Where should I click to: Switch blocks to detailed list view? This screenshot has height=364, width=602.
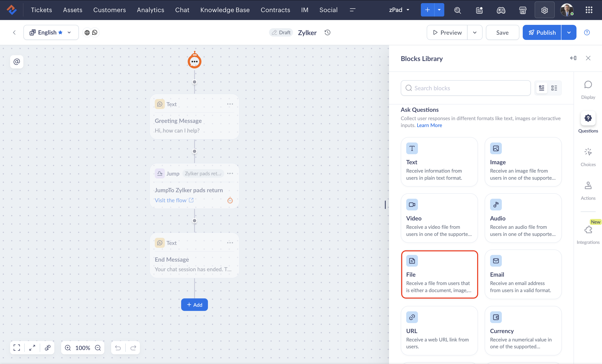coord(542,88)
